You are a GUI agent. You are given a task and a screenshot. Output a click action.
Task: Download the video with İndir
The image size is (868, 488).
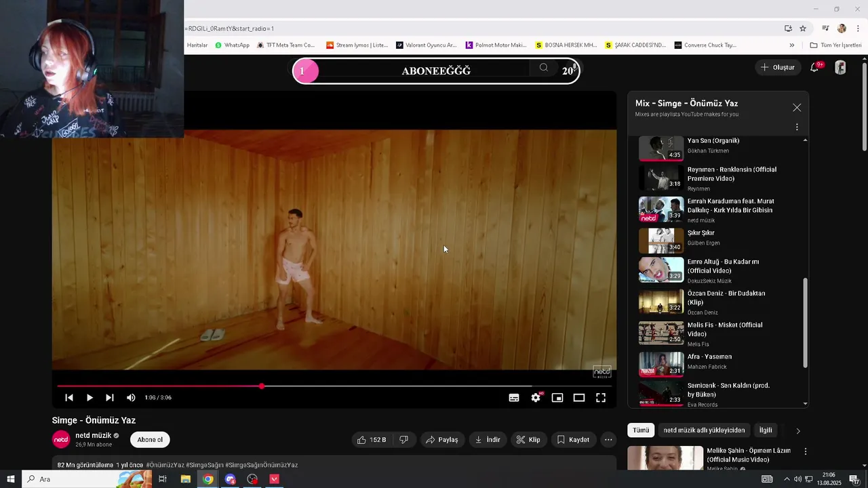click(x=488, y=440)
